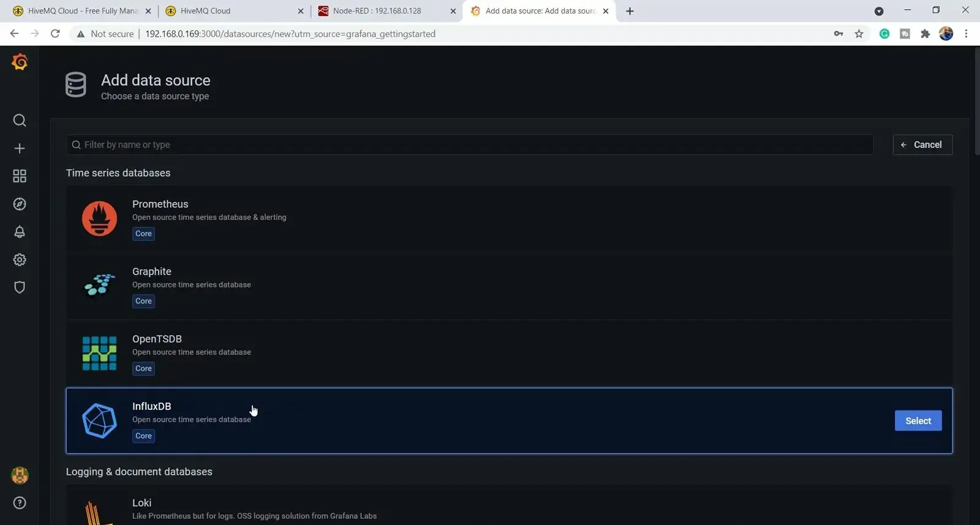Click the Cancel button
This screenshot has width=980, height=525.
922,145
